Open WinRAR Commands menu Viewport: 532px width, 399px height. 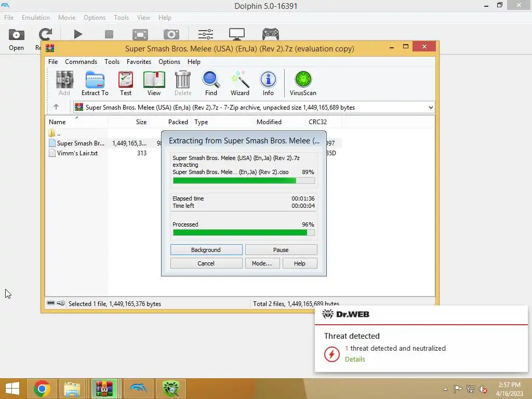coord(81,62)
